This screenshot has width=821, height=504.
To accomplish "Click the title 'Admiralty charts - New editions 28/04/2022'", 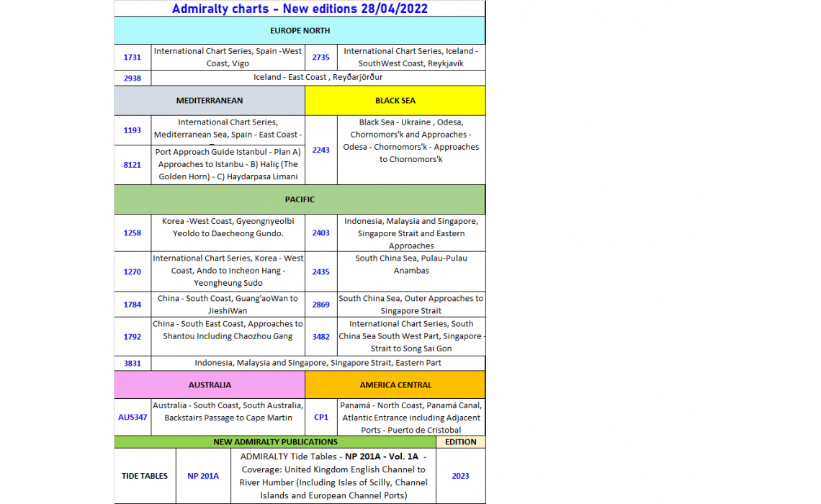I will (x=300, y=9).
